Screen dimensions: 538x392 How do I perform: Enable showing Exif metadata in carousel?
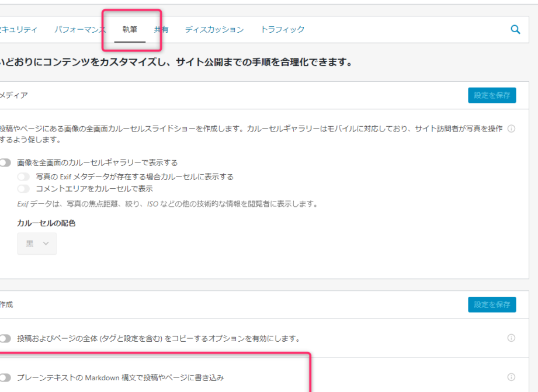pyautogui.click(x=23, y=176)
